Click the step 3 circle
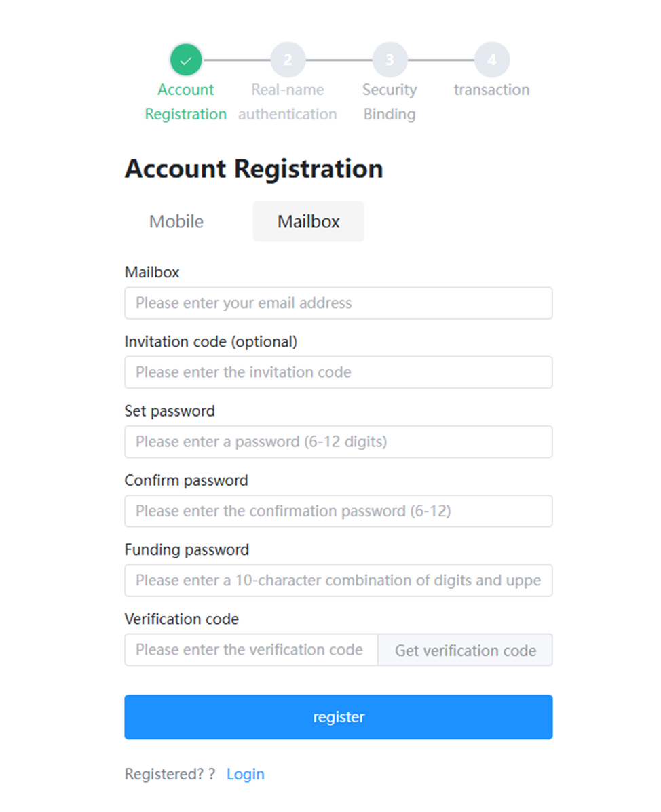661x812 pixels. pos(390,60)
